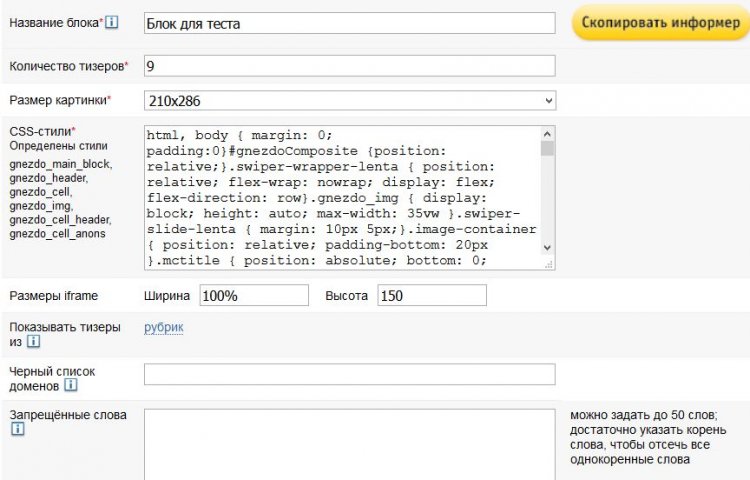Click inside the CSS-стили text area
This screenshot has width=750, height=480.
pyautogui.click(x=342, y=197)
